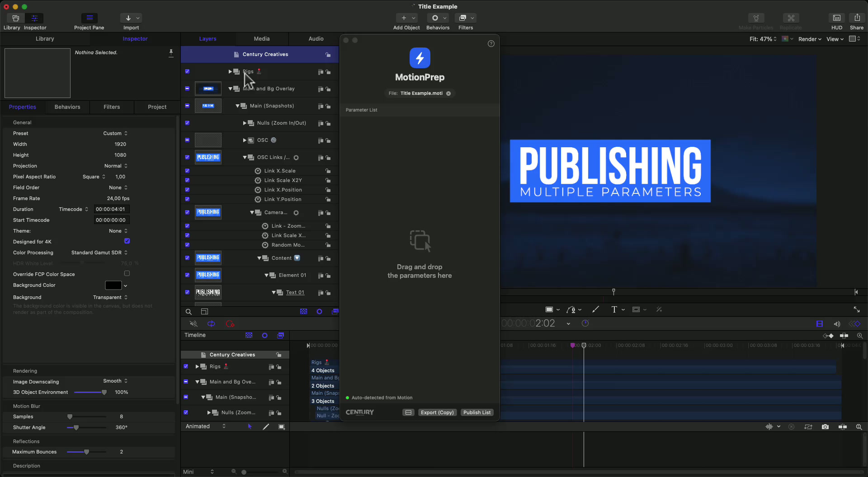Remove the Title Example.moti file chip
Screen dimensions: 868x477
click(448, 94)
